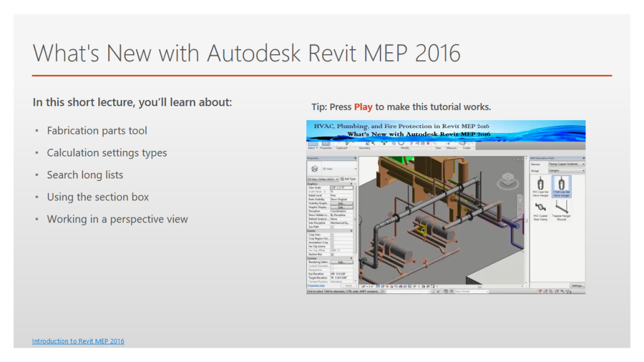
Task: Select PVC Coated Riser Clamp part
Action: pos(540,212)
